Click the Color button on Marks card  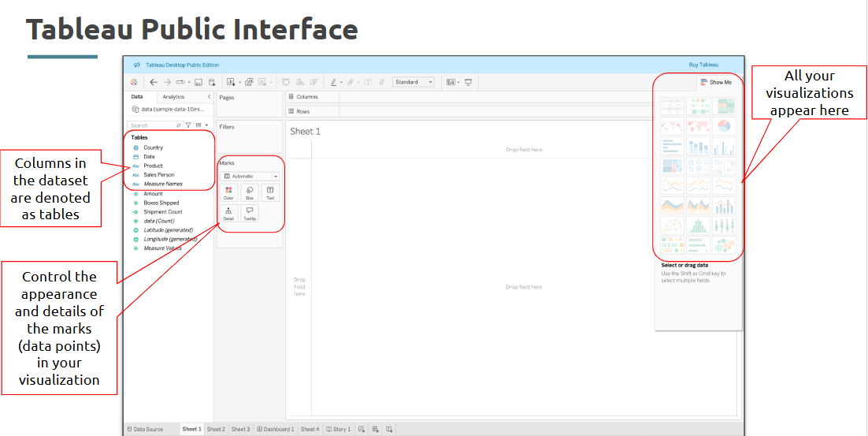(228, 193)
